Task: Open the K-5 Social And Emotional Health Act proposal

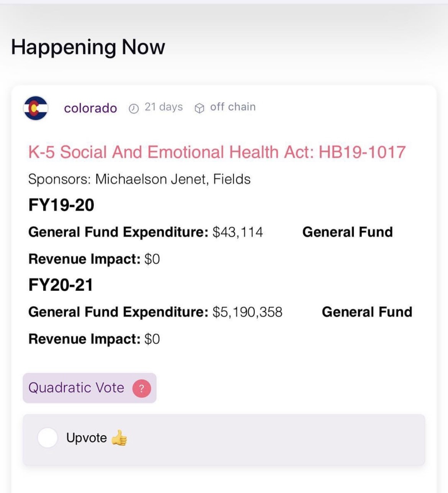Action: (217, 152)
